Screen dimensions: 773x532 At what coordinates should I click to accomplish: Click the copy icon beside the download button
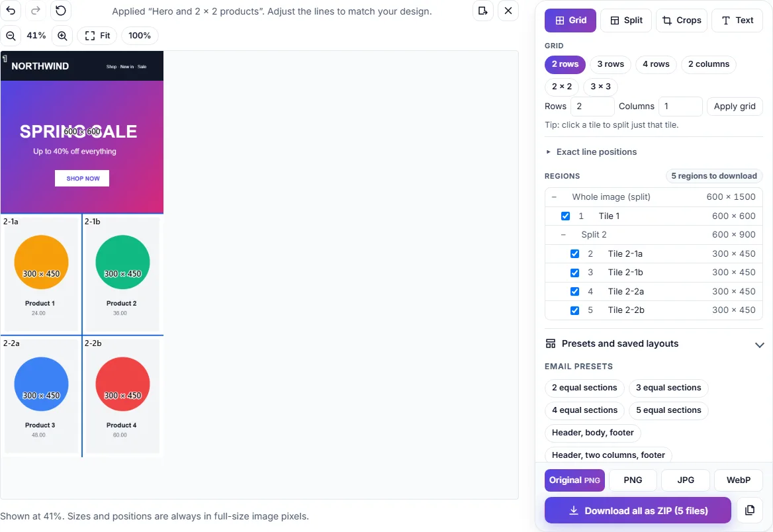click(x=749, y=510)
